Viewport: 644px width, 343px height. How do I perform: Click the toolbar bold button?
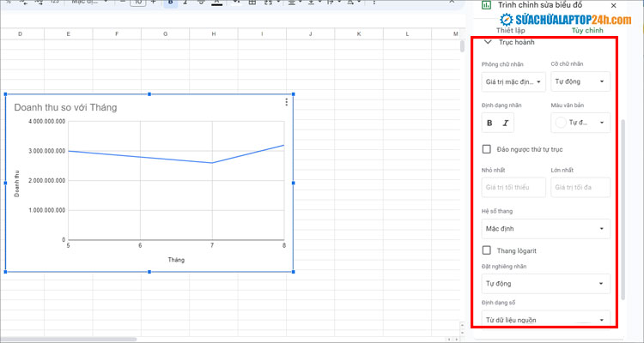pyautogui.click(x=171, y=3)
